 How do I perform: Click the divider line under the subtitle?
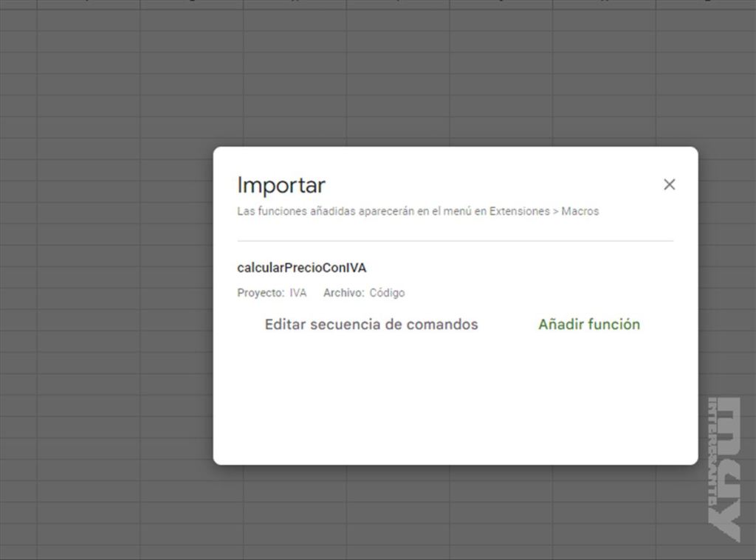[455, 241]
